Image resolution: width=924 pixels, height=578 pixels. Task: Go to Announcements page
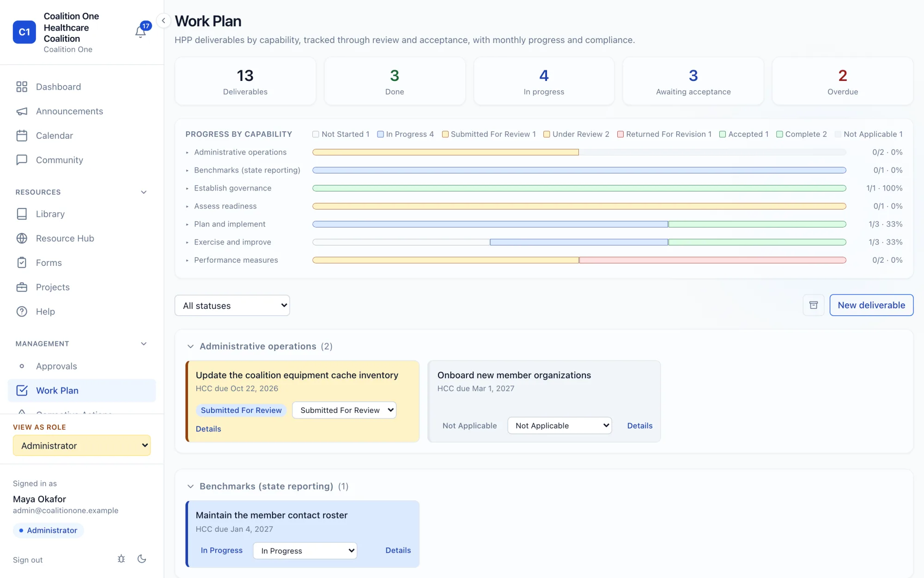point(82,111)
